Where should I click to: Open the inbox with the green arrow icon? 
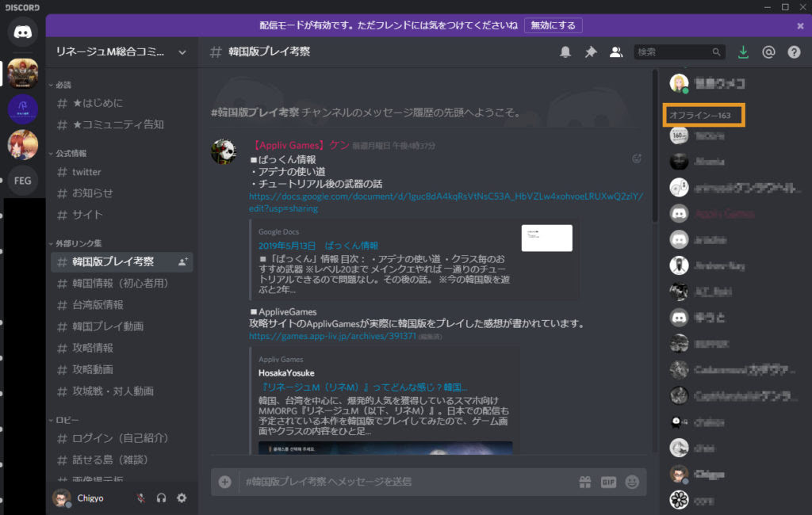tap(743, 51)
